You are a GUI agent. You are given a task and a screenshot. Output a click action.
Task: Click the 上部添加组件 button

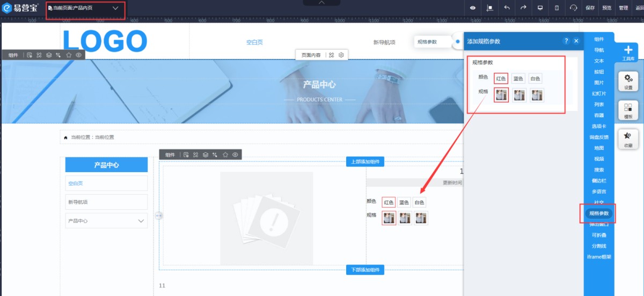click(x=365, y=162)
